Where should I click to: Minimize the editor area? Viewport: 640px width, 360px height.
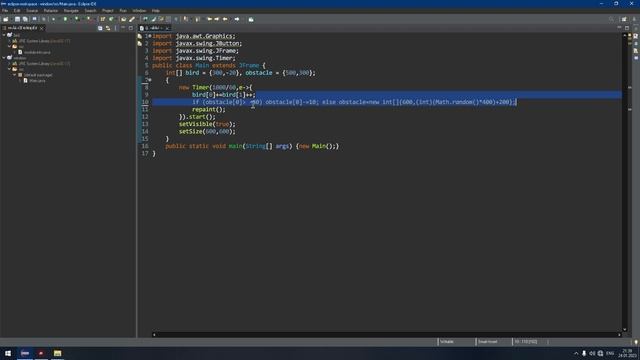click(x=619, y=28)
